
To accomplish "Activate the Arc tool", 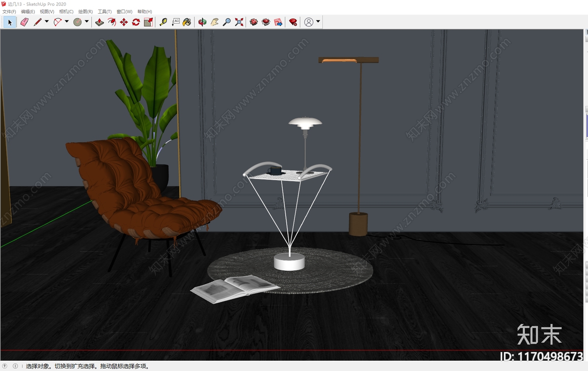I will pyautogui.click(x=57, y=22).
